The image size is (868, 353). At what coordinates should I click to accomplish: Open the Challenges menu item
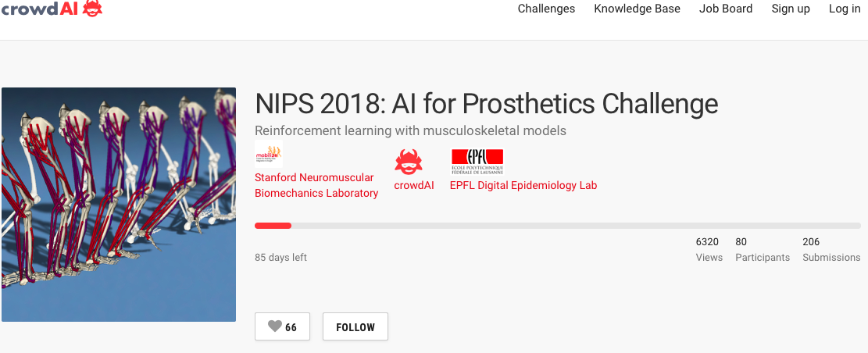click(546, 9)
